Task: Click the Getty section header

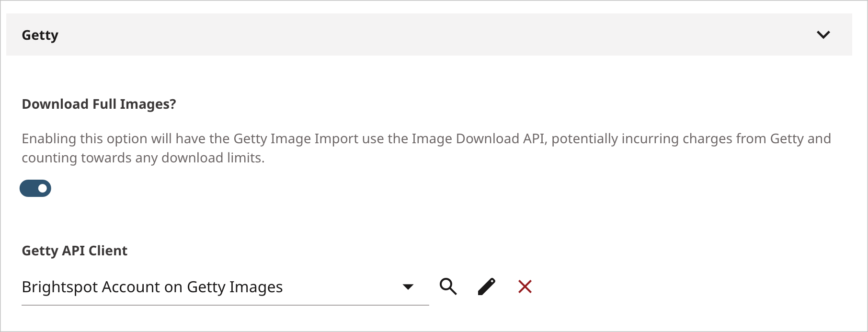Action: (x=40, y=34)
